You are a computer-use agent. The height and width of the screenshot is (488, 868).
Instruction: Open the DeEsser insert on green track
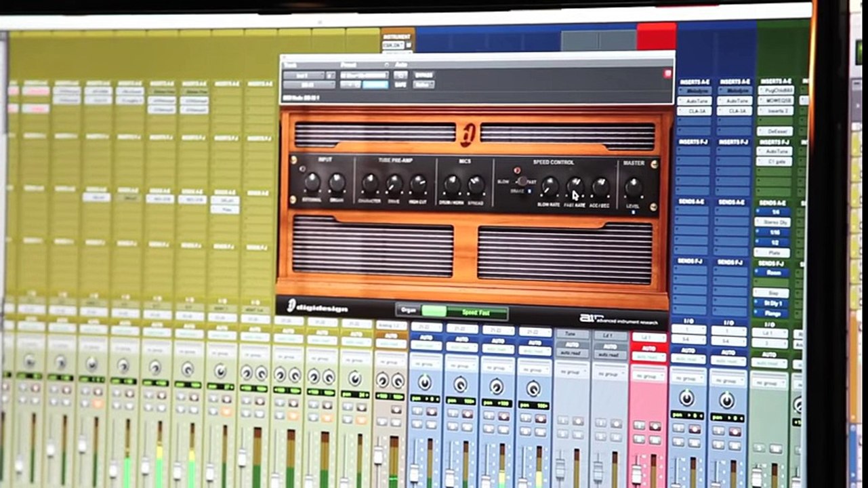(774, 131)
